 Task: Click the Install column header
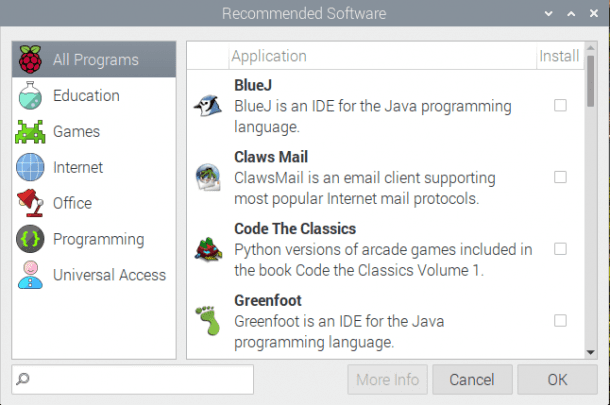coord(558,56)
